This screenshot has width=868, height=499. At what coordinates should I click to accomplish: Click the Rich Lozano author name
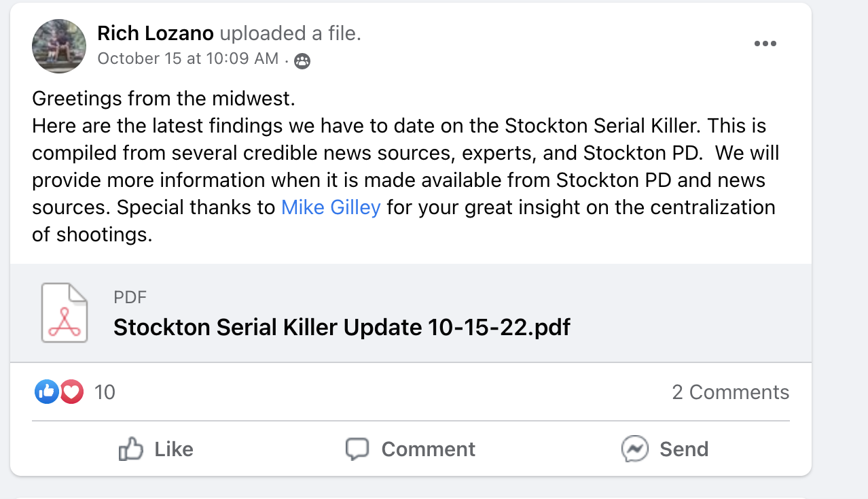156,33
